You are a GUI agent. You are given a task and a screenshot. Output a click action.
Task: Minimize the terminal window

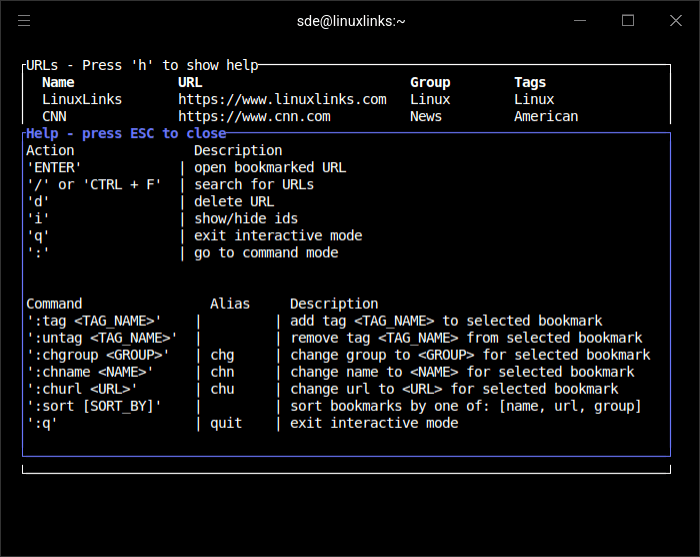click(x=580, y=21)
